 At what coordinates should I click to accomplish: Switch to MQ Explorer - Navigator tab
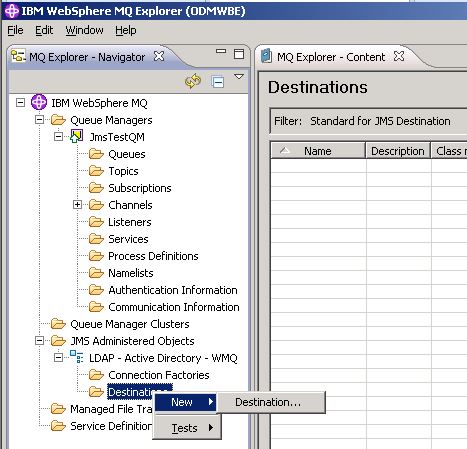pos(87,57)
